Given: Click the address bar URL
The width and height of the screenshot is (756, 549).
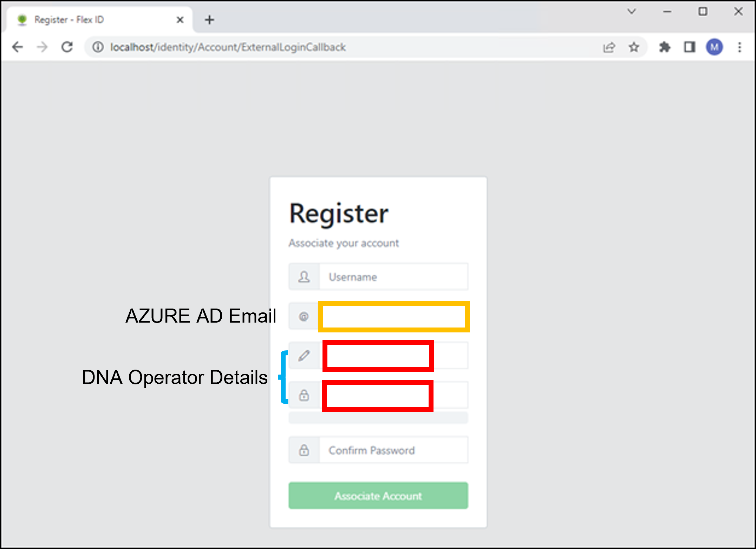Looking at the screenshot, I should [228, 47].
